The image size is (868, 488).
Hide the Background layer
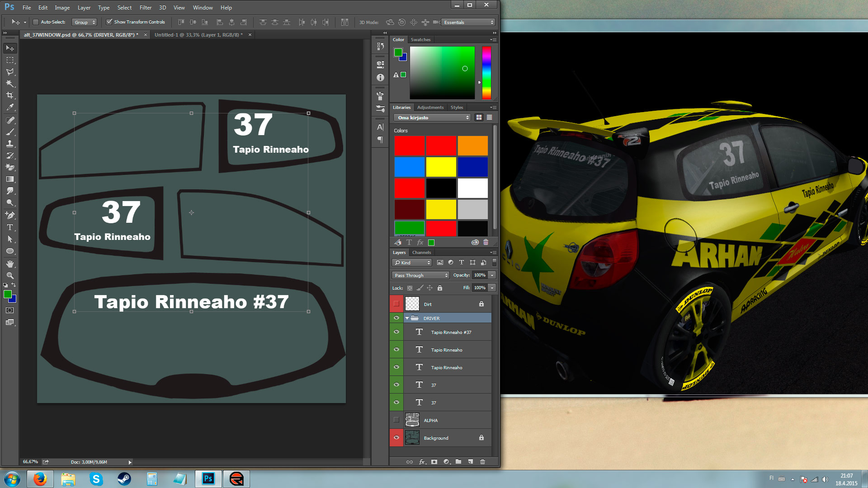click(x=396, y=438)
